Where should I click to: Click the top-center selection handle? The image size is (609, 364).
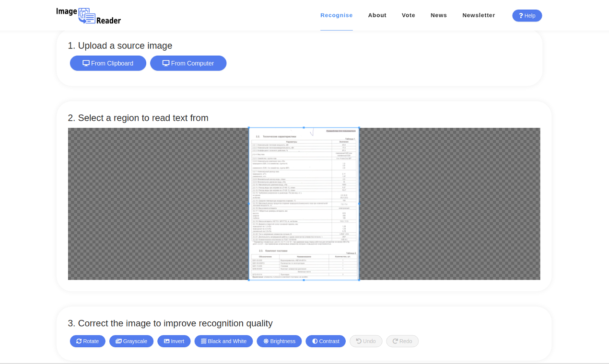pyautogui.click(x=304, y=128)
